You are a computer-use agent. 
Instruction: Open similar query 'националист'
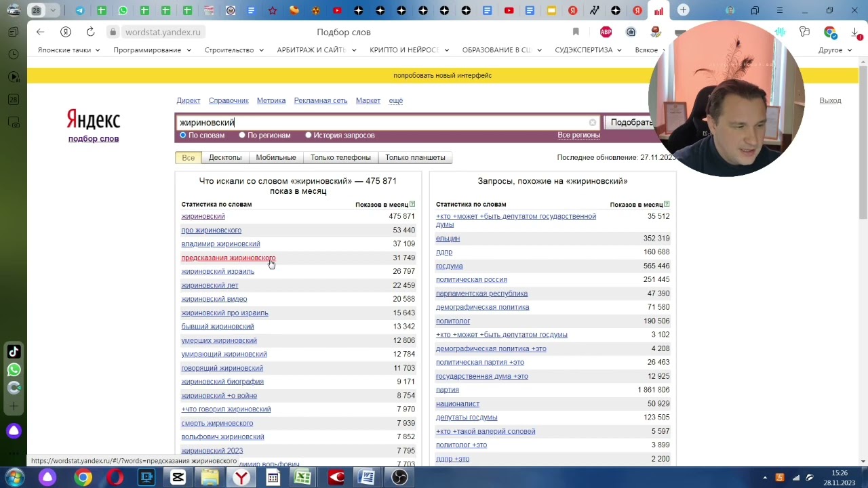click(458, 404)
